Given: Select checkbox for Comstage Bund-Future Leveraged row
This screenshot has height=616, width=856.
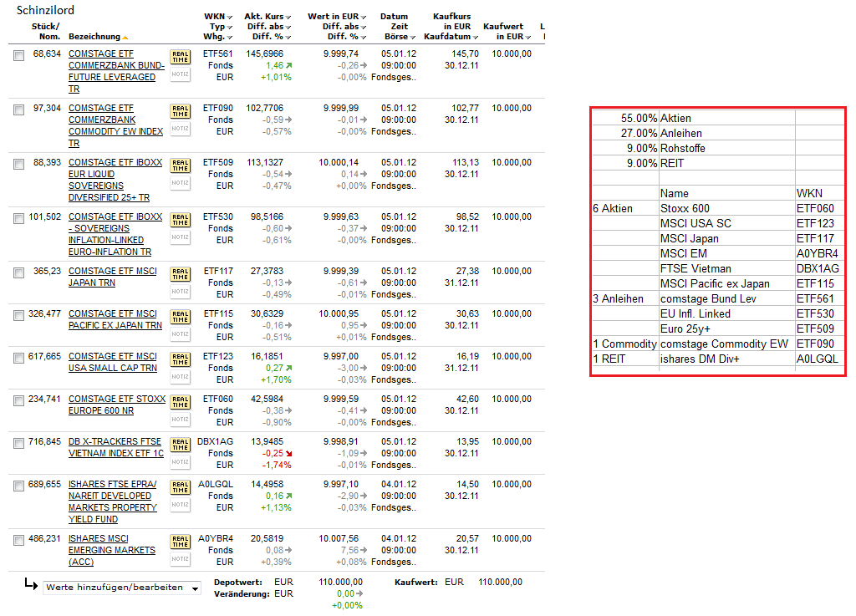Looking at the screenshot, I should point(19,56).
